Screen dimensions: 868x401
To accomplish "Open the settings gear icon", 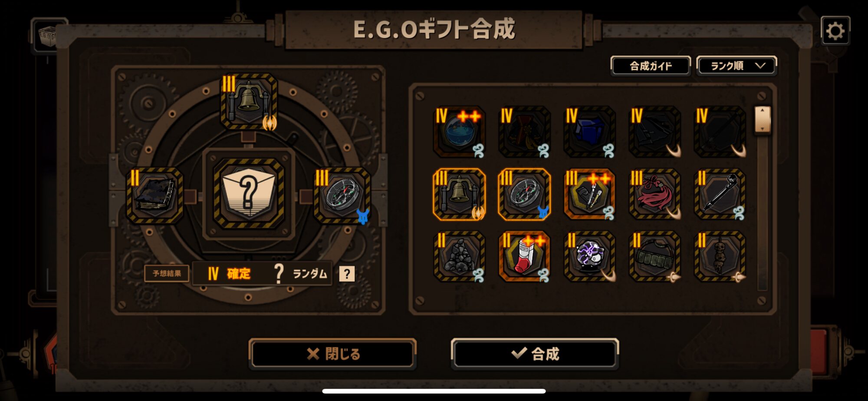I will tap(835, 31).
